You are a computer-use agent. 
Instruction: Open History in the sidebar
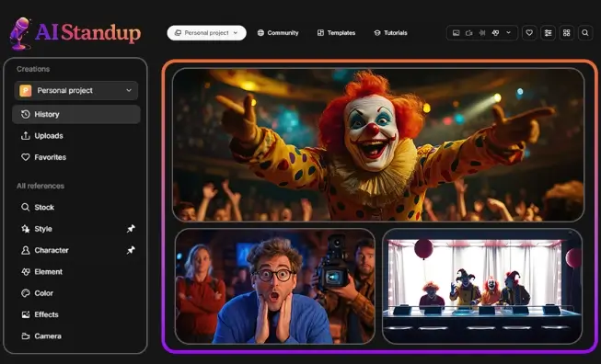click(x=76, y=114)
